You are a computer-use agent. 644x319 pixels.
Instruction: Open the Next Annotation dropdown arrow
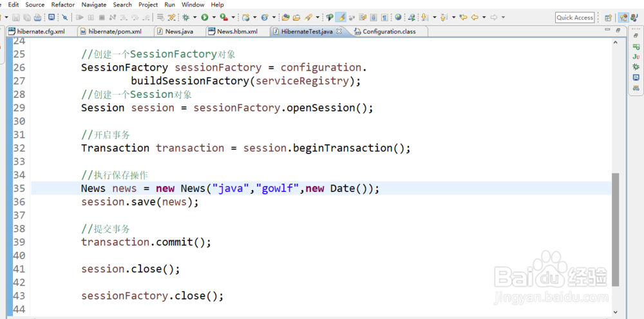(x=435, y=17)
